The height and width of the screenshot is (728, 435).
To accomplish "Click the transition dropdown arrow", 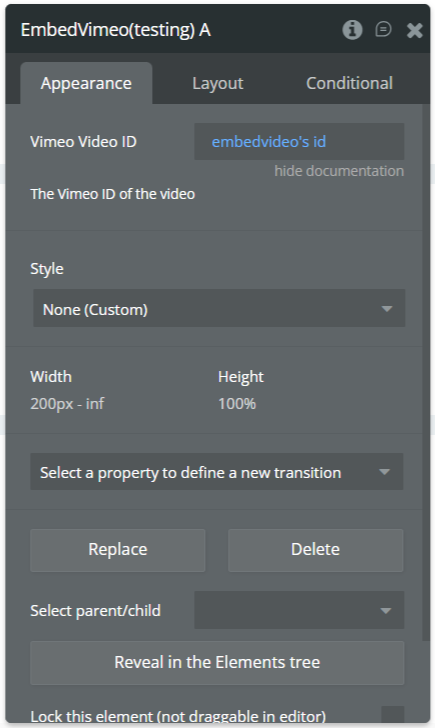I will 384,472.
